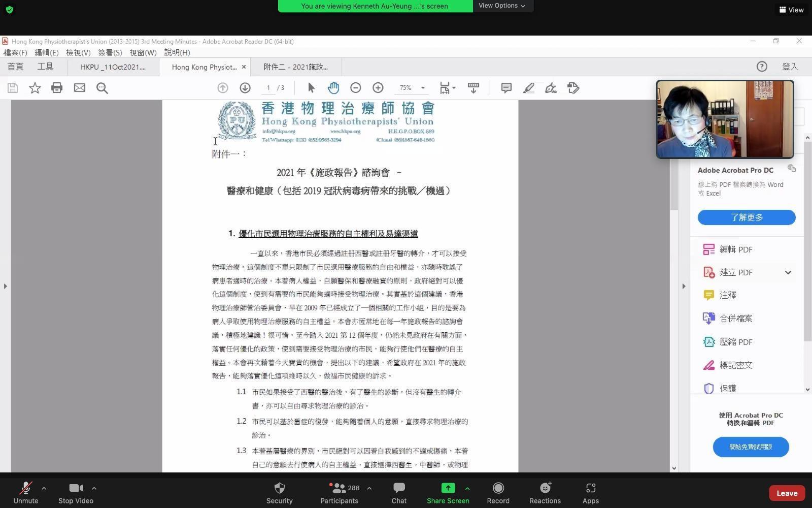Switch to HKPU _11Oct2021 tab
The image size is (812, 508).
point(113,67)
